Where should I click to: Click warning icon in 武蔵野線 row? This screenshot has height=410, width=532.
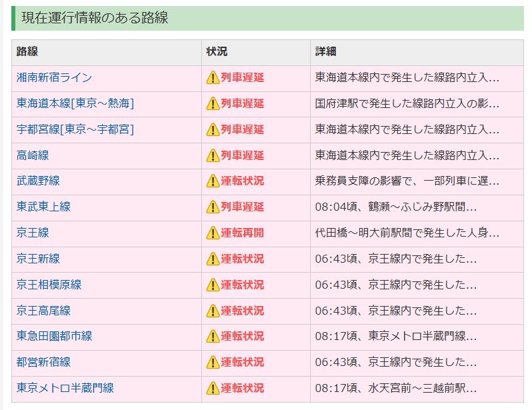(213, 181)
